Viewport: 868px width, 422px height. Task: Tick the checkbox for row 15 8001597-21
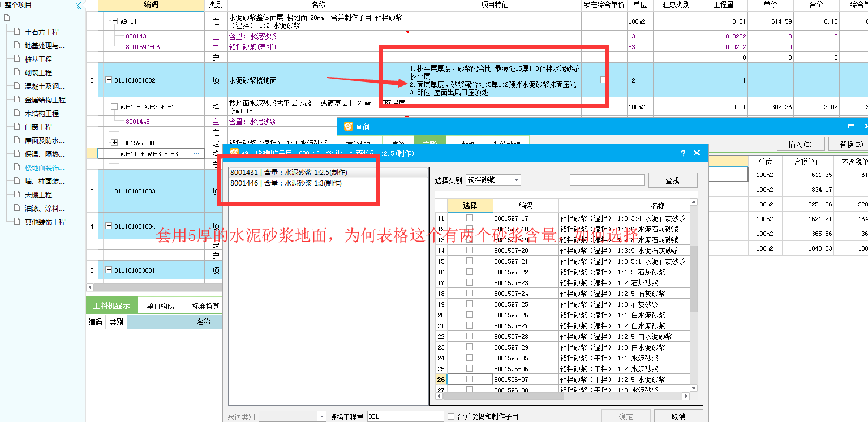470,261
